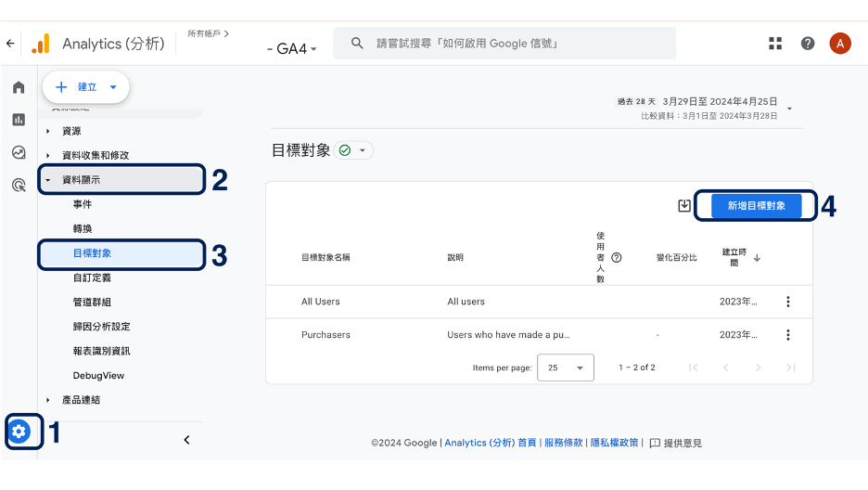Open the 建立 create dropdown

click(86, 87)
